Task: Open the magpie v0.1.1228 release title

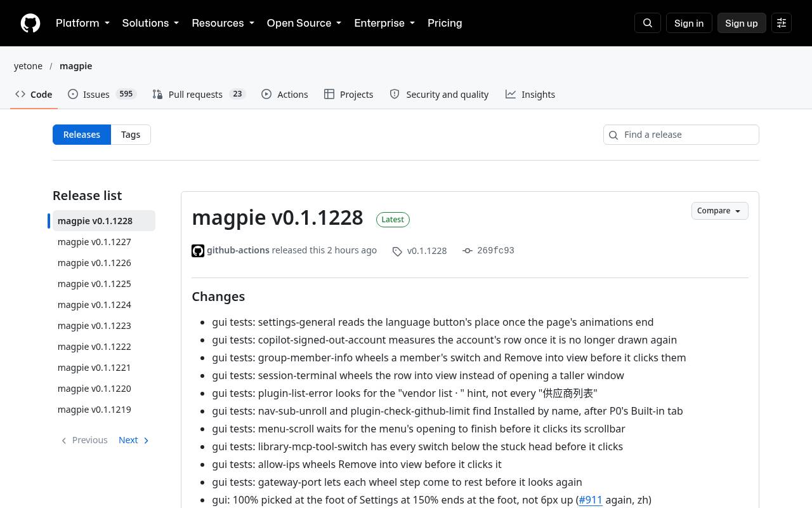Action: pyautogui.click(x=277, y=217)
